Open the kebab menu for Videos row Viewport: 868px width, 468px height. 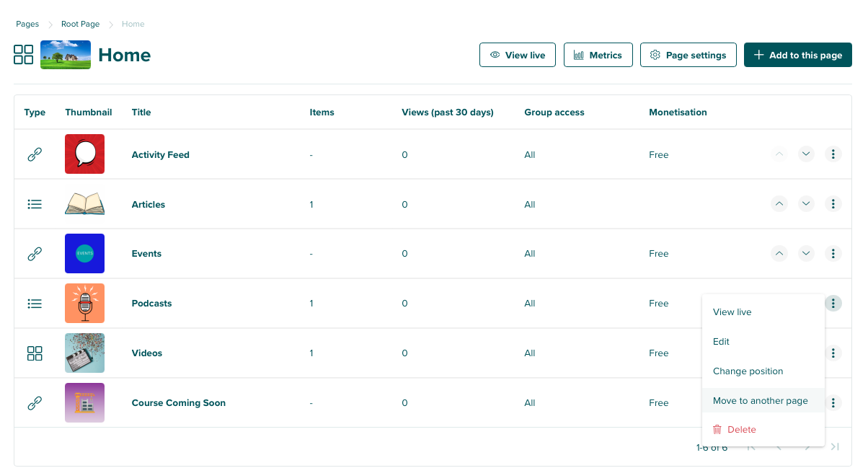(x=833, y=353)
